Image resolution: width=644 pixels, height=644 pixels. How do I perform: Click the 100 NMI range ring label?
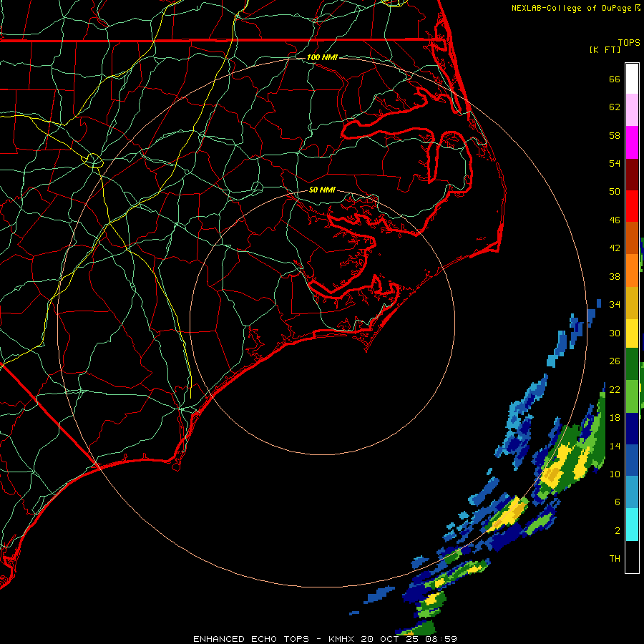click(x=322, y=57)
